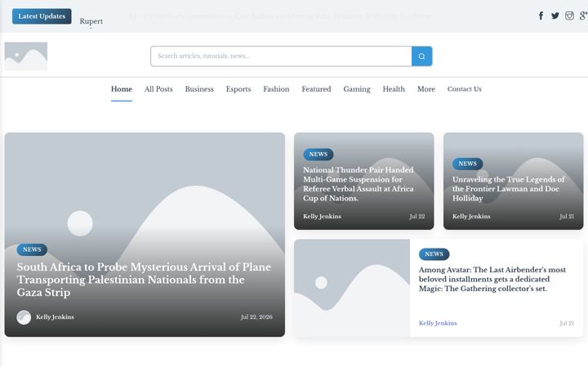588x368 pixels.
Task: Open the Business category
Action: (x=199, y=89)
